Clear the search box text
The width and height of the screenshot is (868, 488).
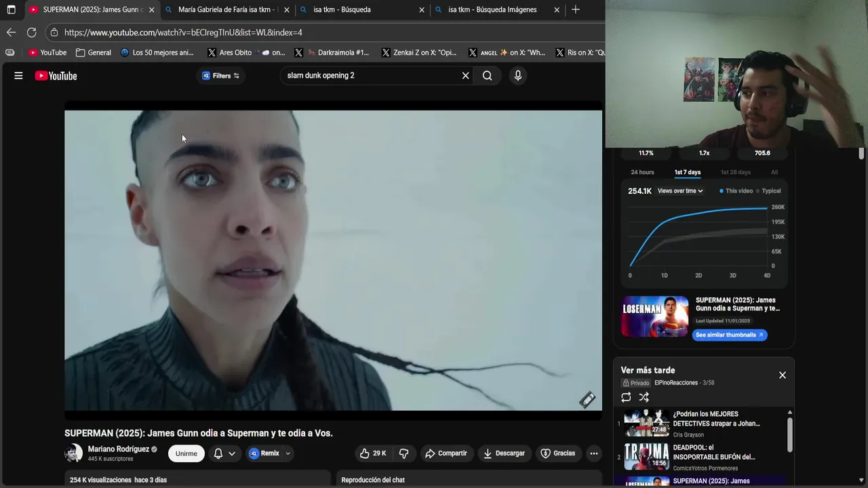point(465,76)
